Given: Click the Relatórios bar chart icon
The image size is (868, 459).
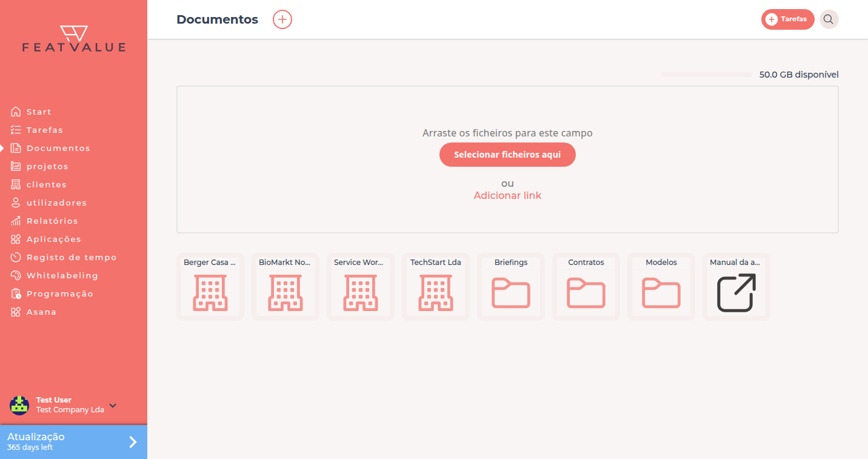Looking at the screenshot, I should tap(16, 221).
